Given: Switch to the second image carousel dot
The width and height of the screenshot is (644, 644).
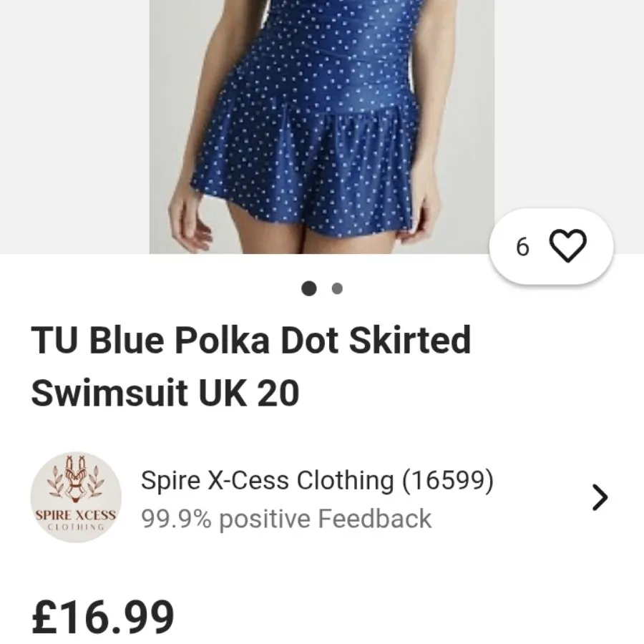Looking at the screenshot, I should coord(337,288).
